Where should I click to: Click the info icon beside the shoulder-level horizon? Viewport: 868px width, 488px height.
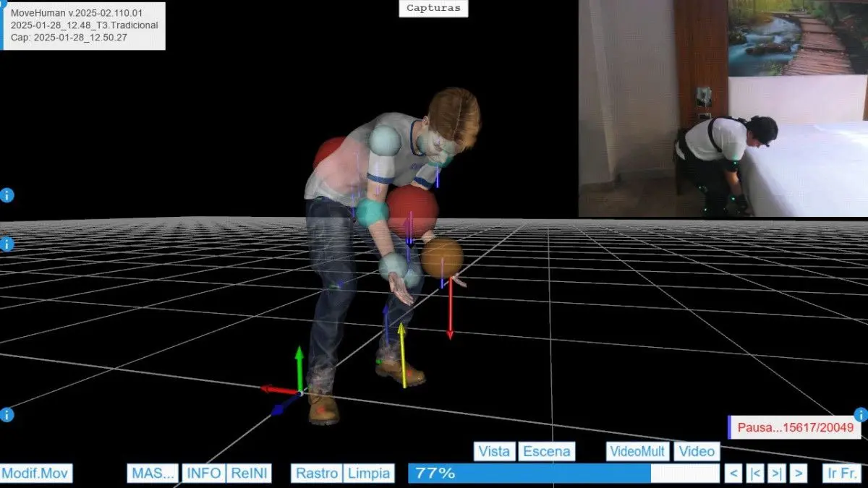click(x=7, y=195)
